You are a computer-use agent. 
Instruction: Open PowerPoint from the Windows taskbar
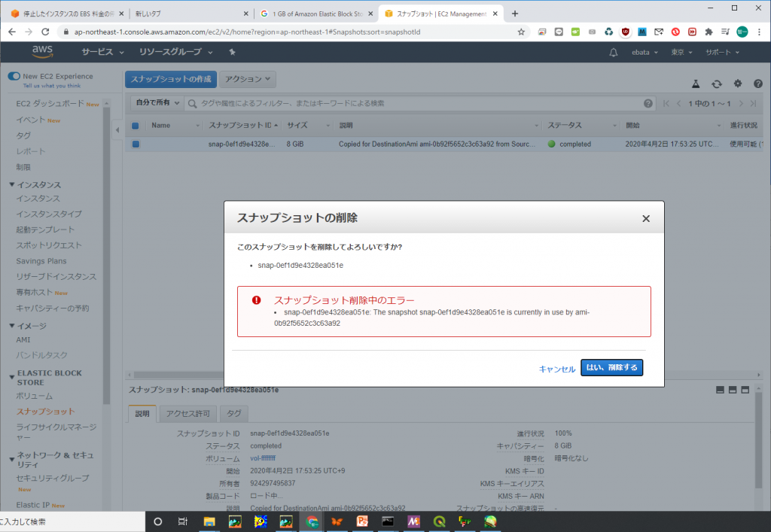(x=361, y=521)
